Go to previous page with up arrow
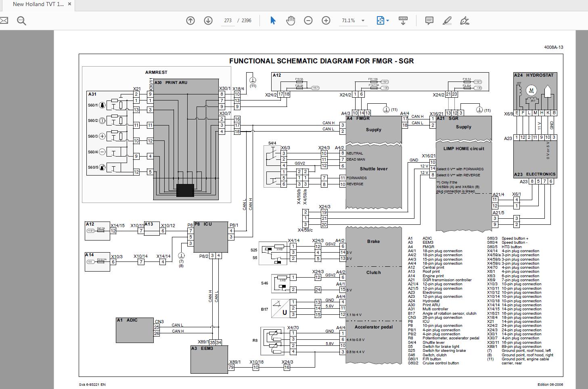This screenshot has height=389, width=588. (190, 21)
